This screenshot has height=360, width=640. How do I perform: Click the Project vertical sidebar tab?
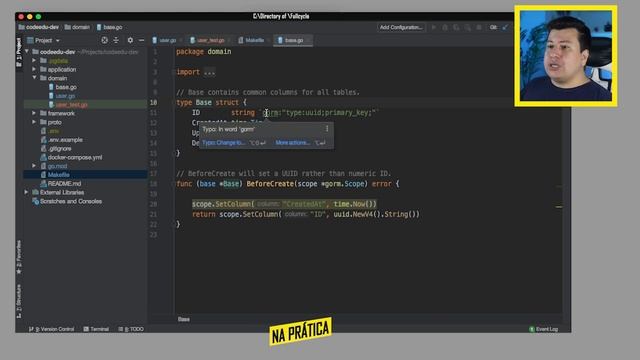[19, 52]
